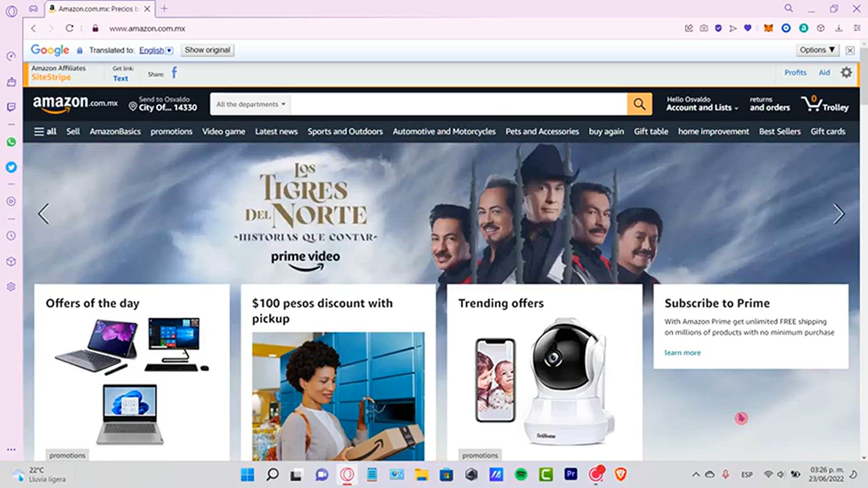This screenshot has width=868, height=488.
Task: Open the Trolley cart icon
Action: click(825, 104)
